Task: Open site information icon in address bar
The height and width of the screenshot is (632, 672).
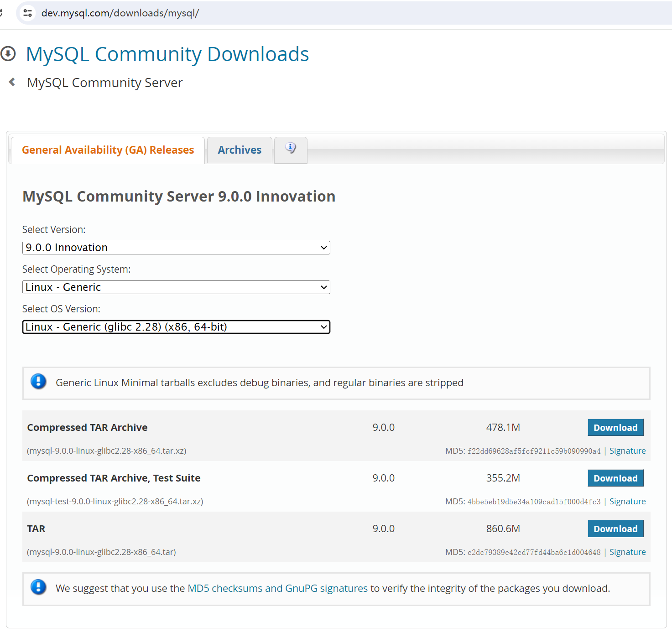Action: coord(27,13)
